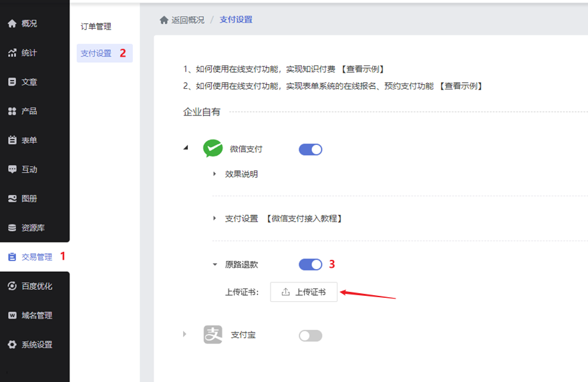Select 域名管理 in the sidebar
The width and height of the screenshot is (588, 382).
pos(35,315)
